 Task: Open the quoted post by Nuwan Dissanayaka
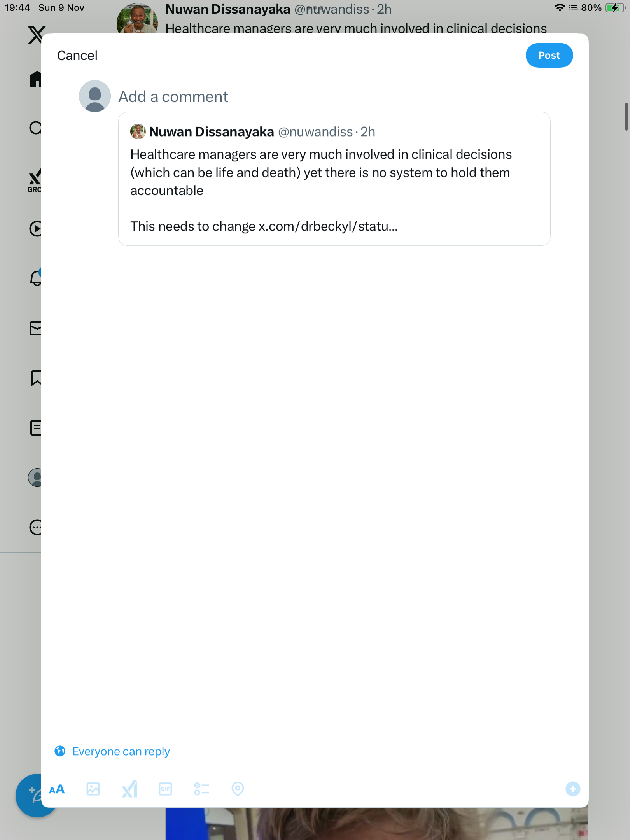point(334,179)
